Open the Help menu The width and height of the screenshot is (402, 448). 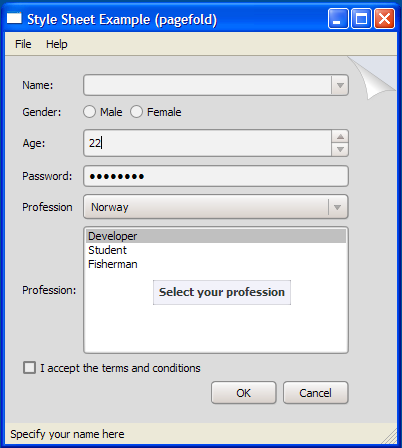[x=57, y=44]
